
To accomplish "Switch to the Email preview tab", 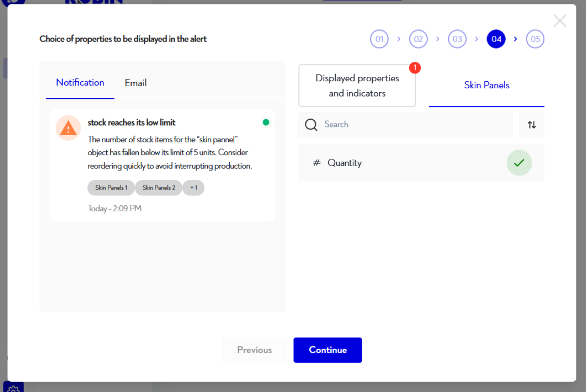I will coord(136,83).
